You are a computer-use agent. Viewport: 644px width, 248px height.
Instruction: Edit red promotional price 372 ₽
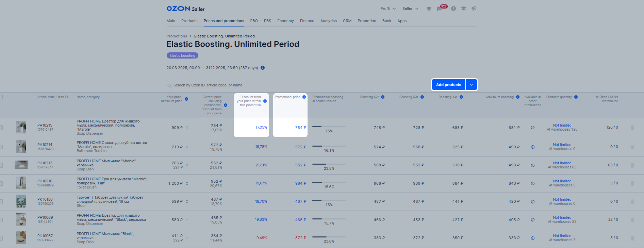click(x=300, y=238)
